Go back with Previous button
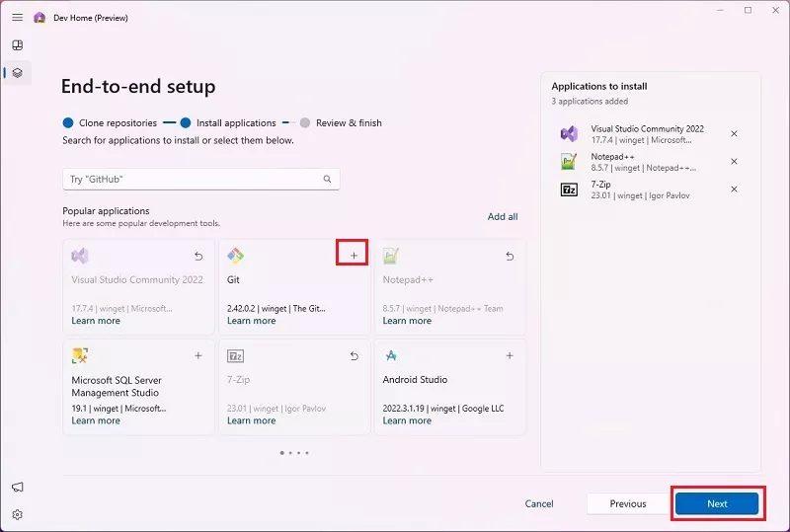This screenshot has height=532, width=790. click(627, 503)
